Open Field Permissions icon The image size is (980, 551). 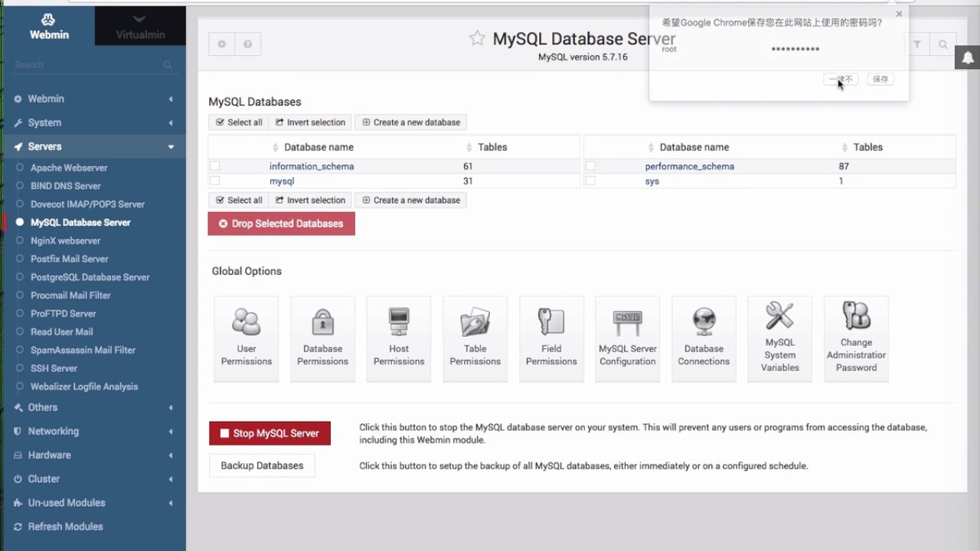point(551,338)
